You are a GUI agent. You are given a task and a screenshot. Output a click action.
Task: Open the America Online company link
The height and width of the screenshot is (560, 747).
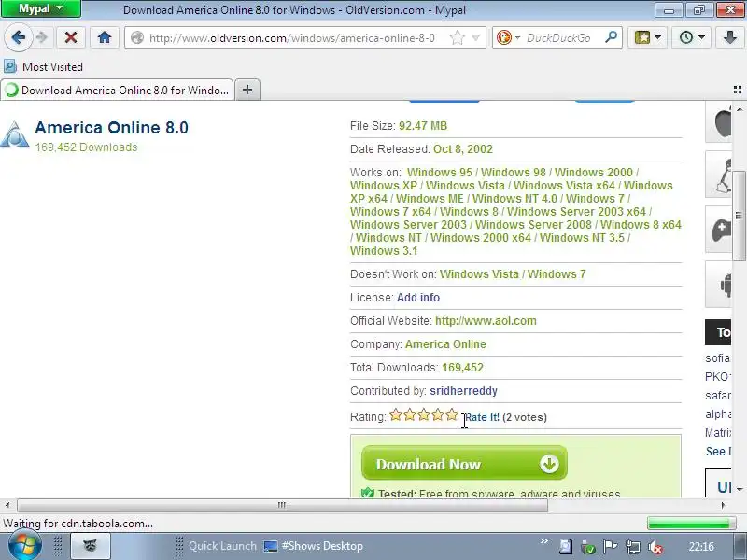tap(445, 344)
